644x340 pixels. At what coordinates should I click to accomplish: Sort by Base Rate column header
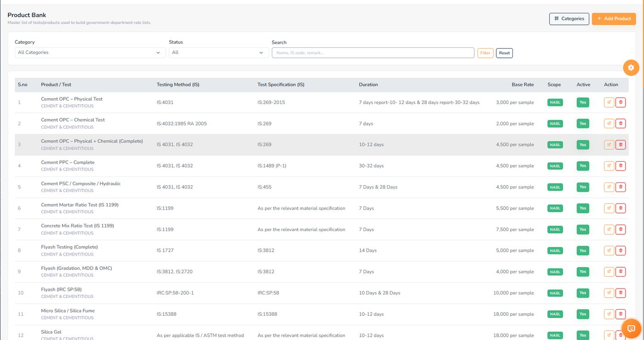523,85
